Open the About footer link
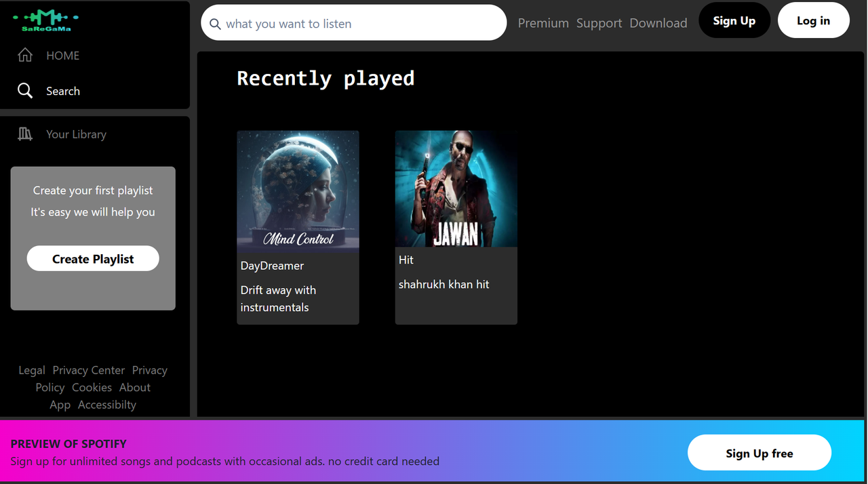Image resolution: width=868 pixels, height=484 pixels. click(135, 388)
